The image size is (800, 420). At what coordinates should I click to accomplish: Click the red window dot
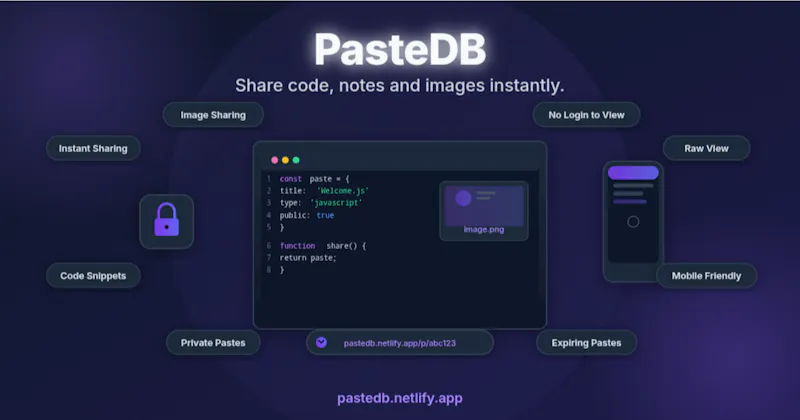(274, 160)
